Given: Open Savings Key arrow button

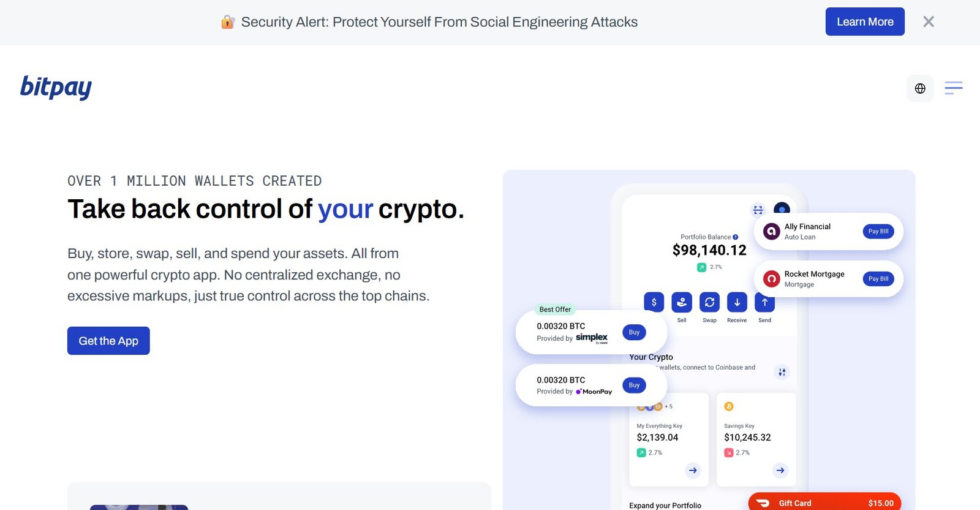Looking at the screenshot, I should 780,470.
